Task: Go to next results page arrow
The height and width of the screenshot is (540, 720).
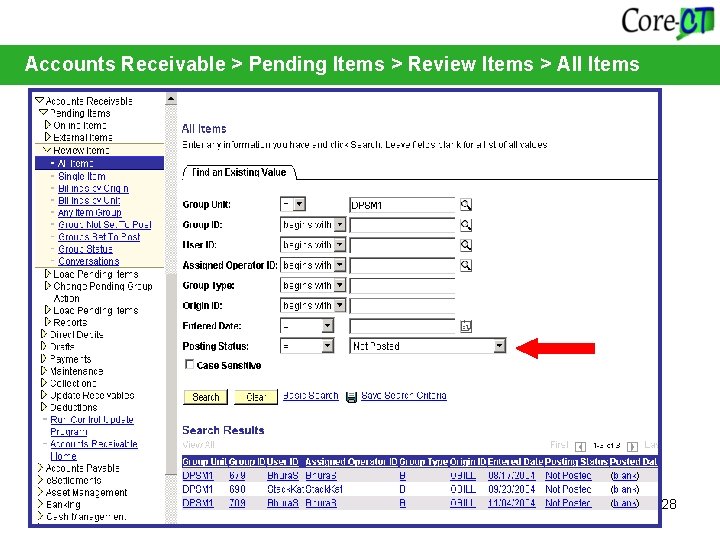Action: tap(632, 446)
